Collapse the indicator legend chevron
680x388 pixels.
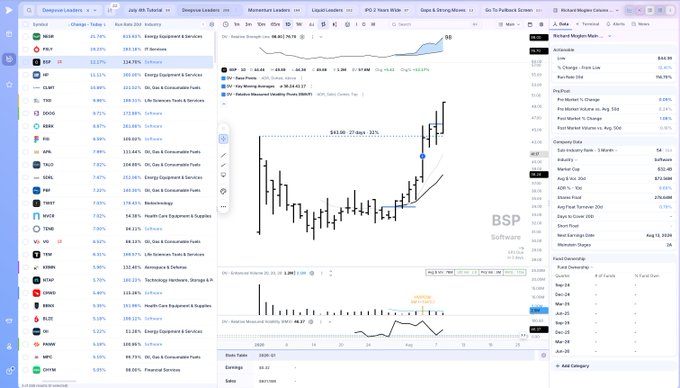224,104
